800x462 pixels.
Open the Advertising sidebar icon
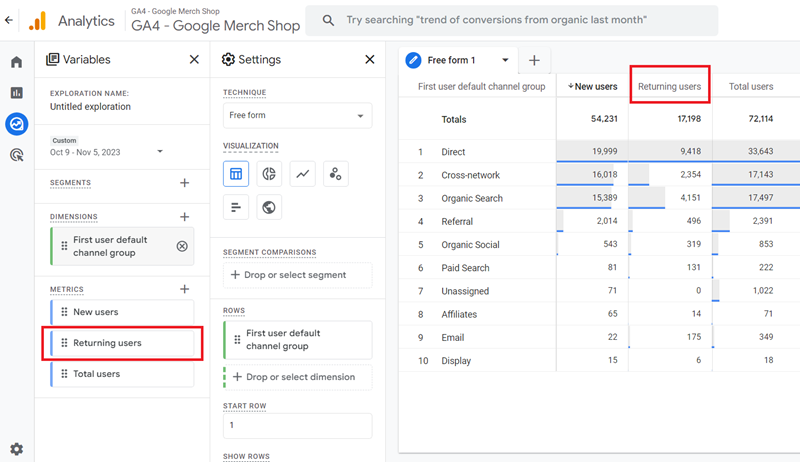coord(17,155)
